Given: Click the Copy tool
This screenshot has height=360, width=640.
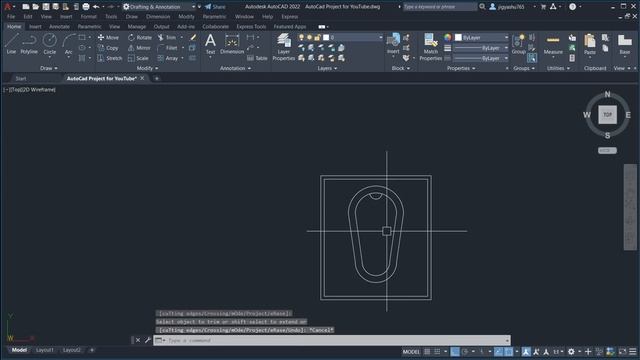Looking at the screenshot, I should (x=108, y=48).
